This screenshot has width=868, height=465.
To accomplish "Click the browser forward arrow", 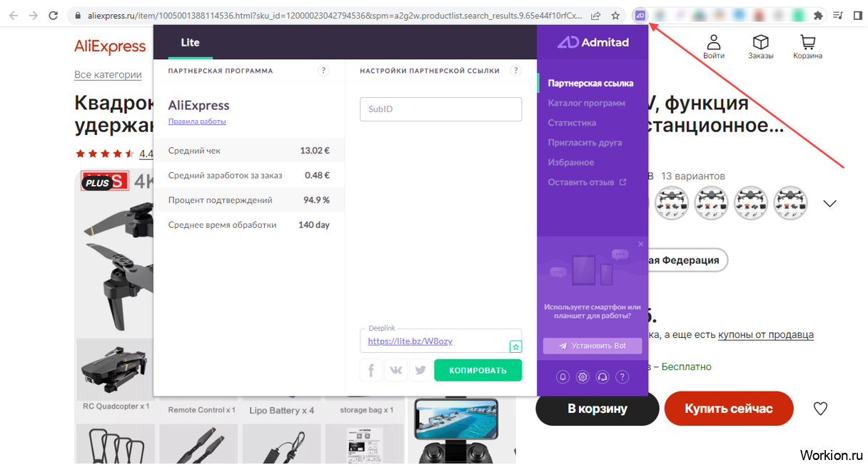I will click(x=33, y=15).
